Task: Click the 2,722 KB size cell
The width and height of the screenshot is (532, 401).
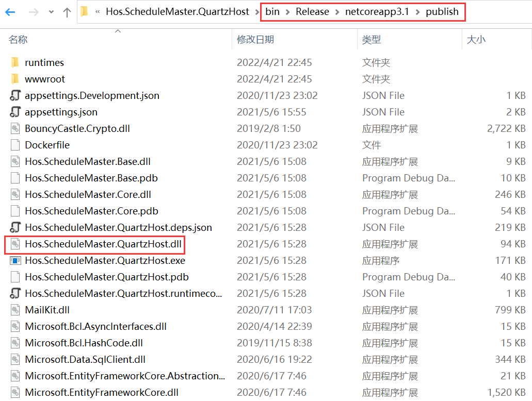Action: [x=506, y=128]
